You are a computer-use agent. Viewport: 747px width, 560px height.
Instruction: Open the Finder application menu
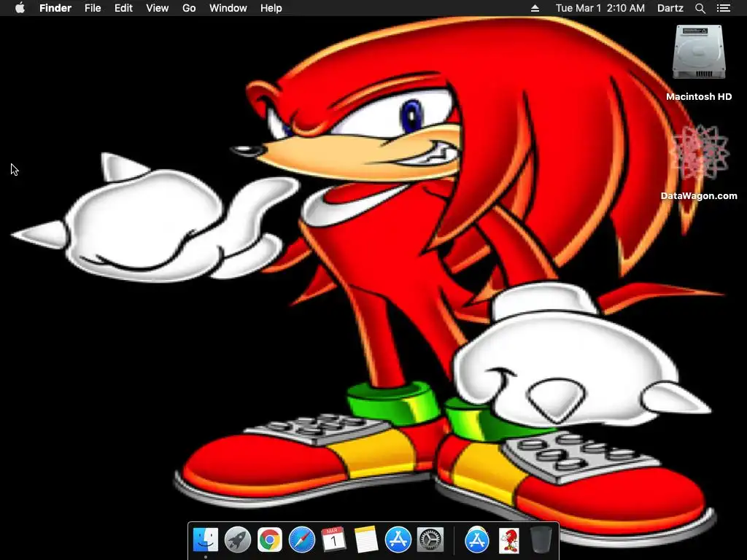click(55, 8)
